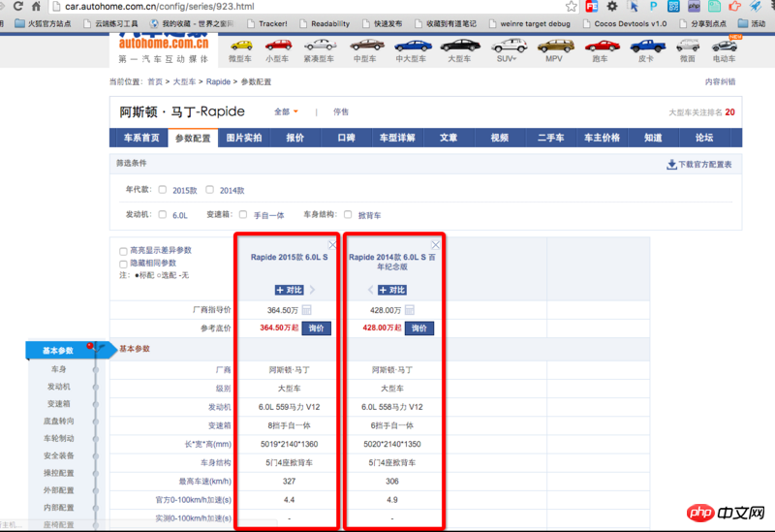The image size is (775, 532).
Task: Go to the browser home page icon
Action: click(36, 6)
